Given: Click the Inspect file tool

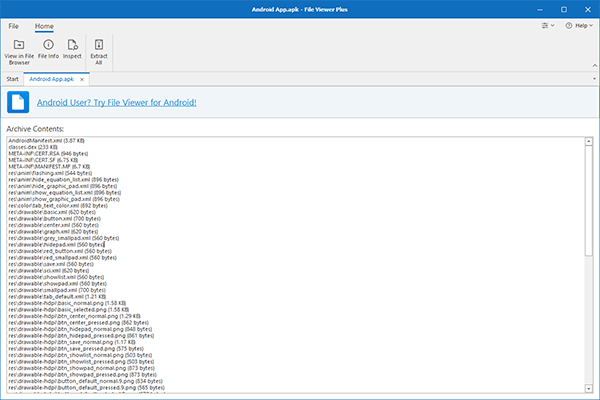Looking at the screenshot, I should (72, 49).
